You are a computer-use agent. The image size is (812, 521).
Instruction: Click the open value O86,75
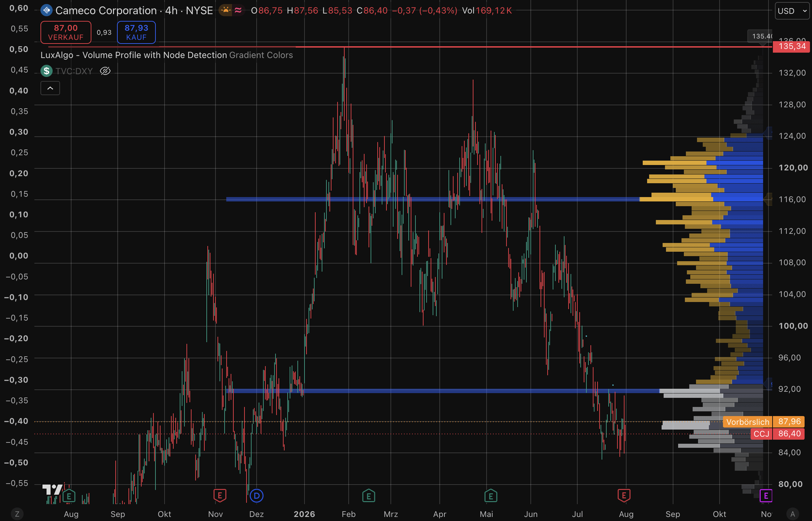pos(267,10)
